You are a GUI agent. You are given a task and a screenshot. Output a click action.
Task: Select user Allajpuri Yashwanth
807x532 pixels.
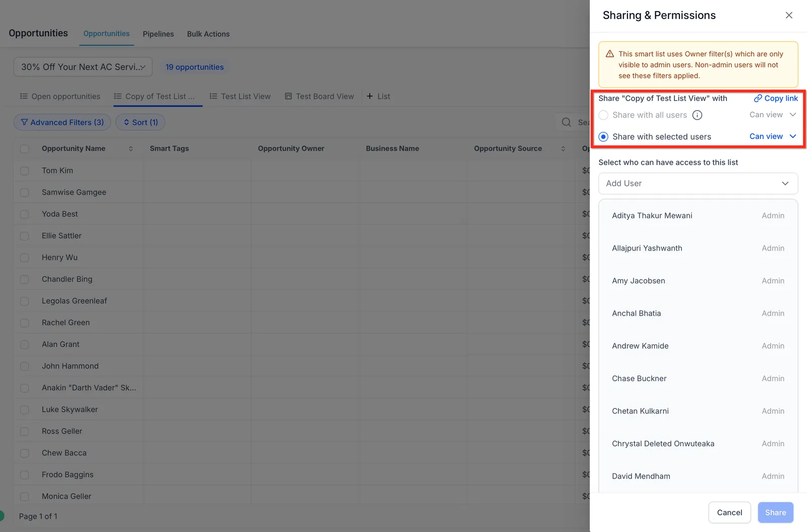(698, 248)
